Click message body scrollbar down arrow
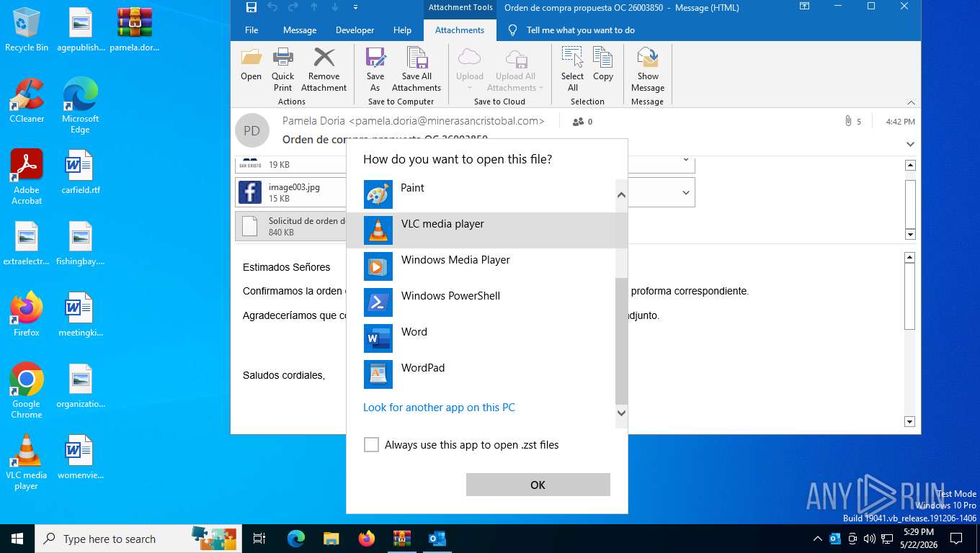 coord(909,422)
